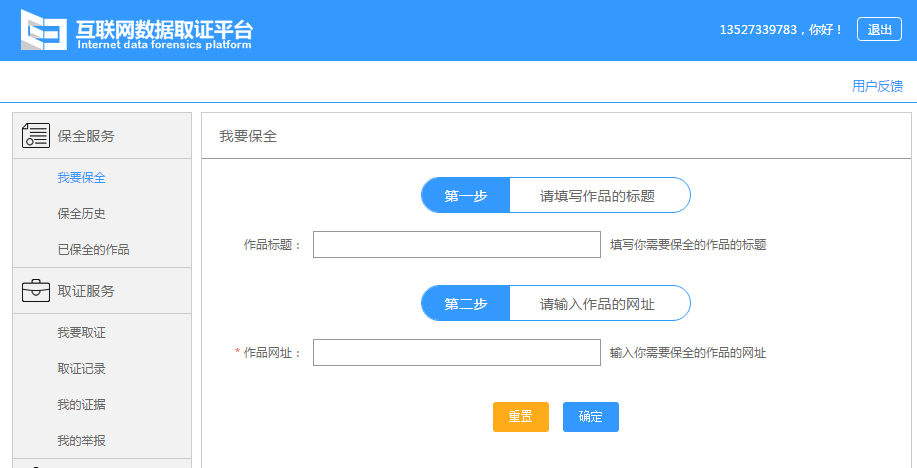
Task: Click the 作品网址 input field
Action: tap(457, 353)
